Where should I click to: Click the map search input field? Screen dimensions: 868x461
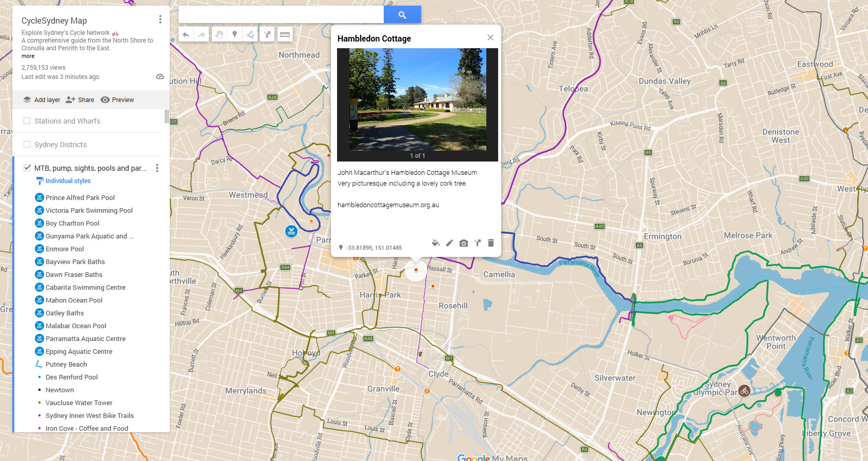click(281, 15)
